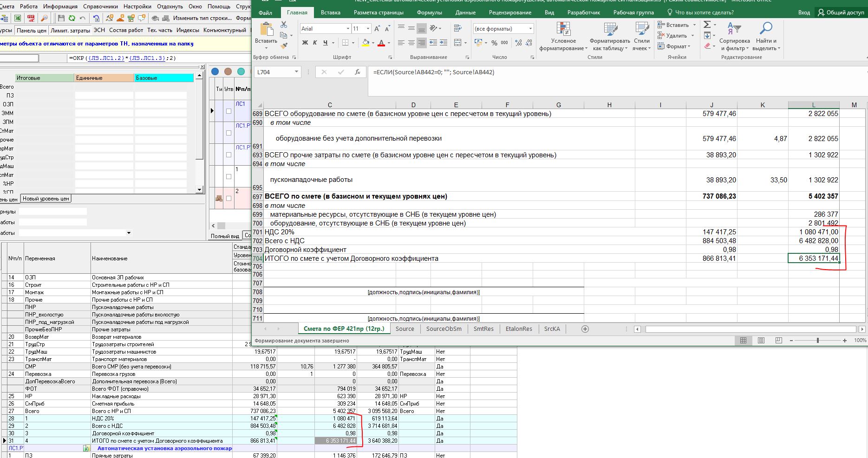Click the Excel scissors Cut icon
Image resolution: width=868 pixels, height=458 pixels.
284,25
